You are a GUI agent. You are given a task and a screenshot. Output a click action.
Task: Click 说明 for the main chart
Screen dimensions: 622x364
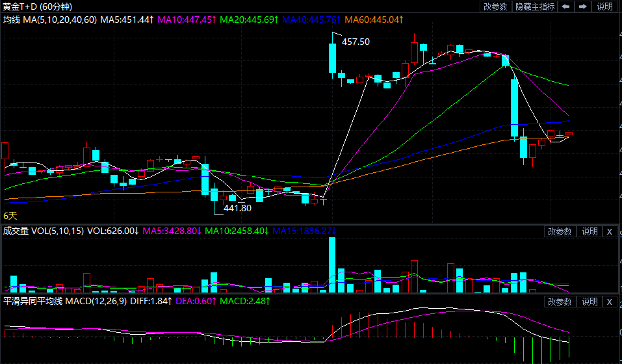tap(604, 6)
